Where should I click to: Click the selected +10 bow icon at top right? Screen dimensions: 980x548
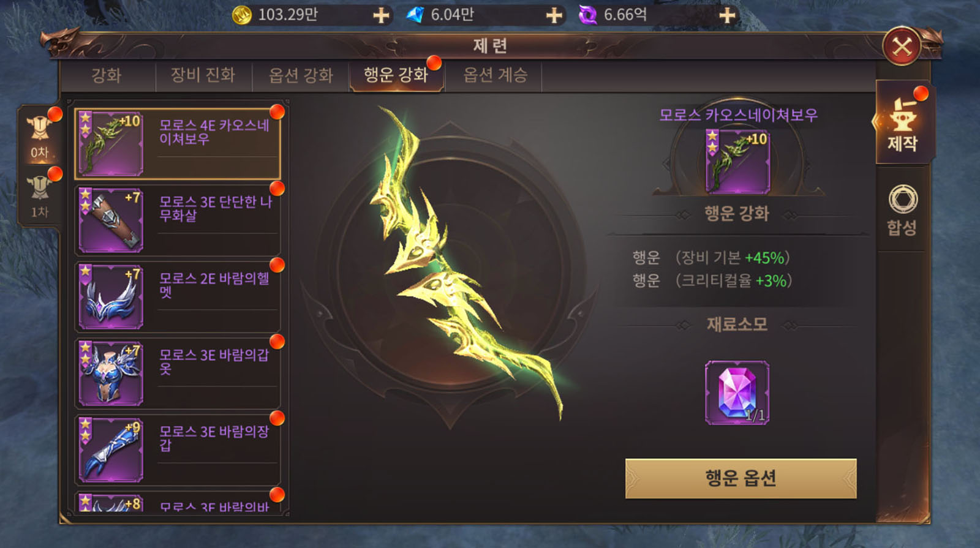tap(737, 162)
